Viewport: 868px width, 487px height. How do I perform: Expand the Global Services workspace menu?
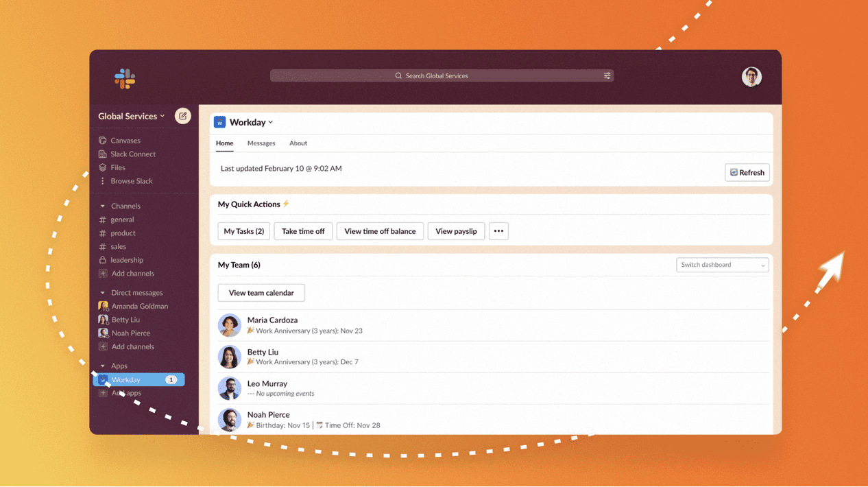[x=131, y=117]
